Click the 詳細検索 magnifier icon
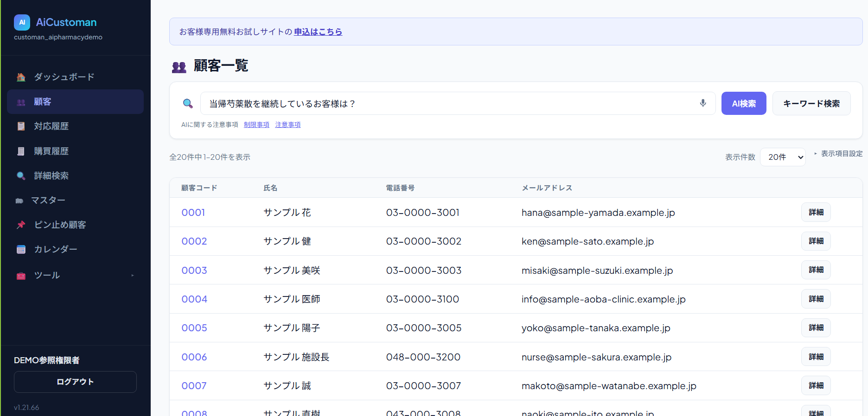The image size is (868, 416). tap(21, 176)
